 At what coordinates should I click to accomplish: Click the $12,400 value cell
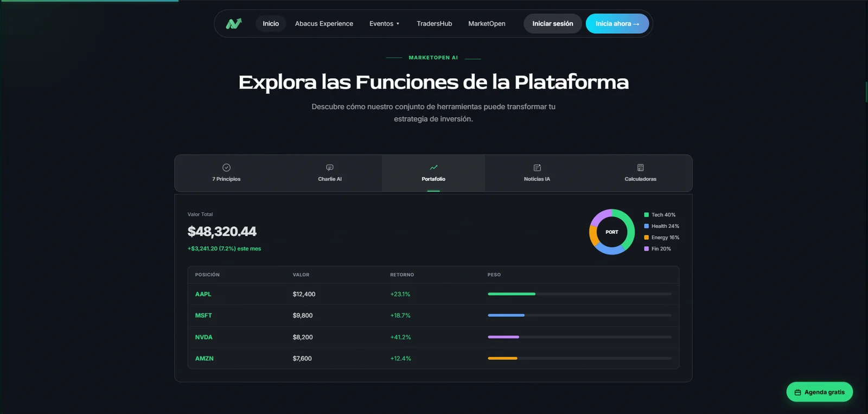pyautogui.click(x=304, y=294)
